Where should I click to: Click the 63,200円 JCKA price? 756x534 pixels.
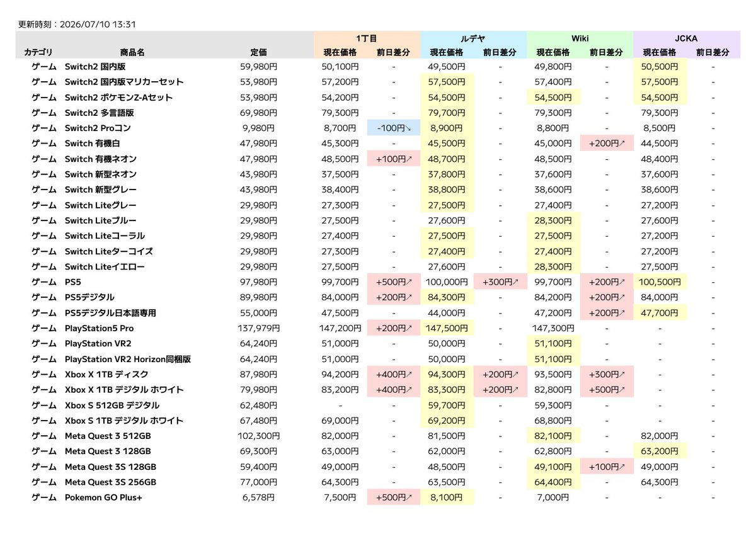pyautogui.click(x=660, y=452)
